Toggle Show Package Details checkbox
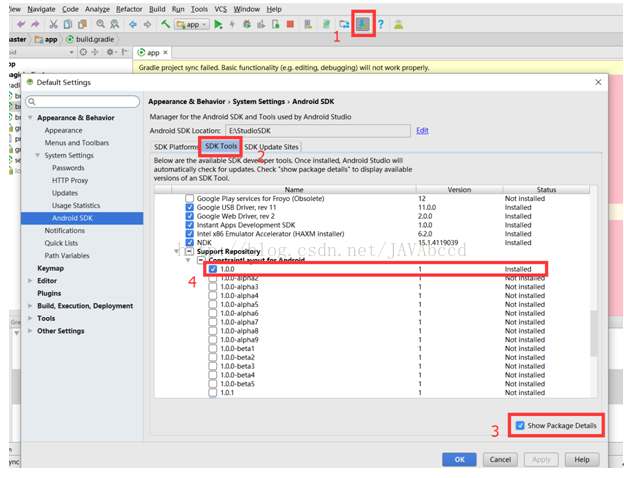Image resolution: width=624 pixels, height=478 pixels. (520, 425)
